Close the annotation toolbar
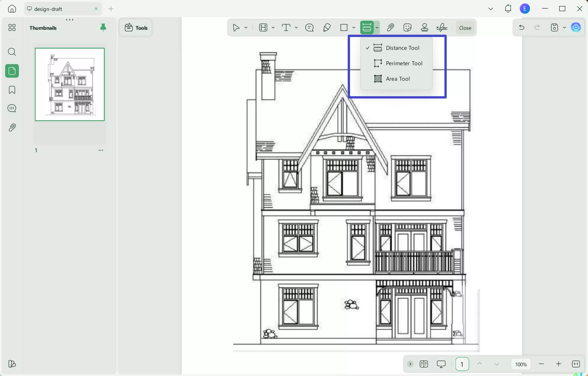 [465, 27]
